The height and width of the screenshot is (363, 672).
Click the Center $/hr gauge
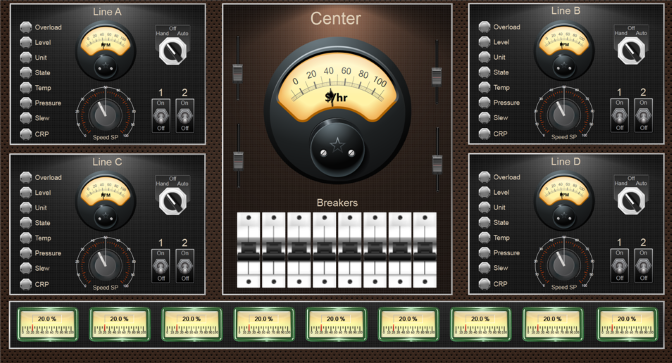pos(337,111)
